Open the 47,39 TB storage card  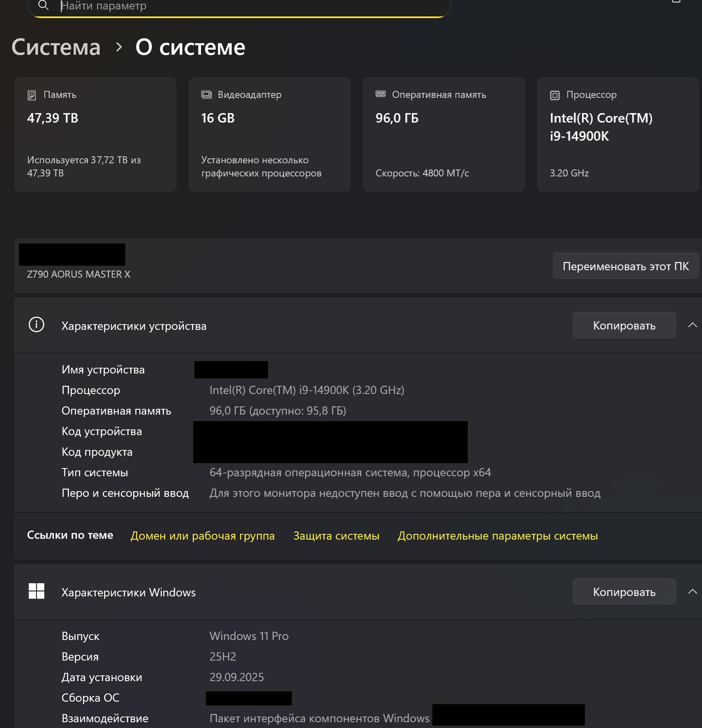tap(95, 134)
